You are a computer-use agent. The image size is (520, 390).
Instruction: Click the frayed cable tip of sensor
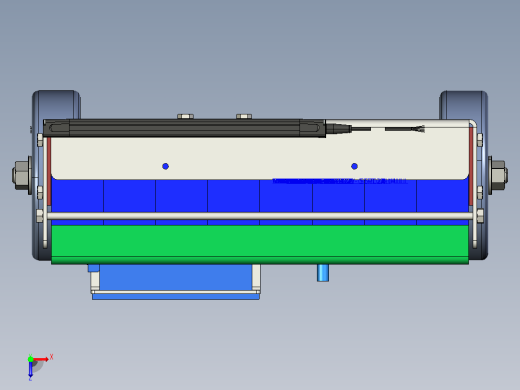pos(418,129)
